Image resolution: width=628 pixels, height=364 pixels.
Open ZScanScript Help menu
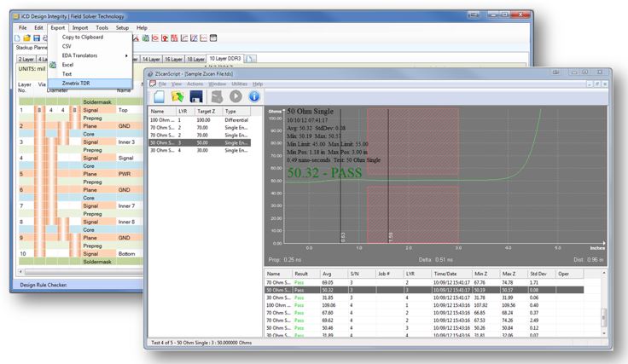258,84
